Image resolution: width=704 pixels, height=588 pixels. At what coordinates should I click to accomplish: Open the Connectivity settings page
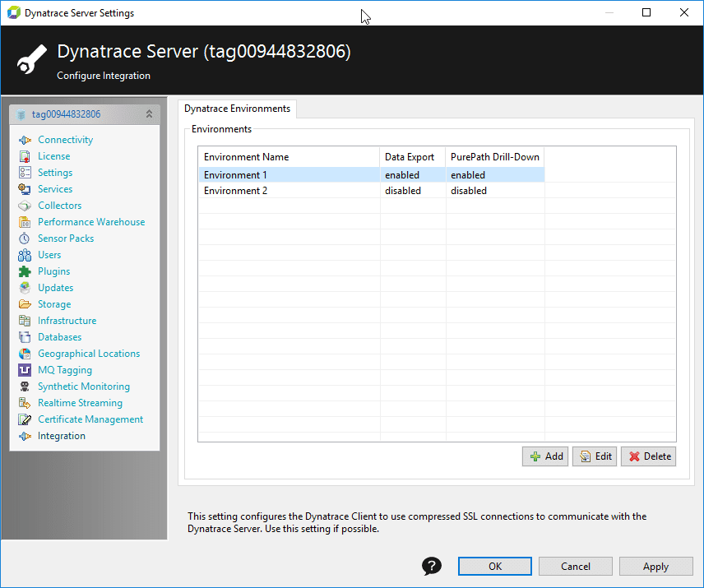66,140
